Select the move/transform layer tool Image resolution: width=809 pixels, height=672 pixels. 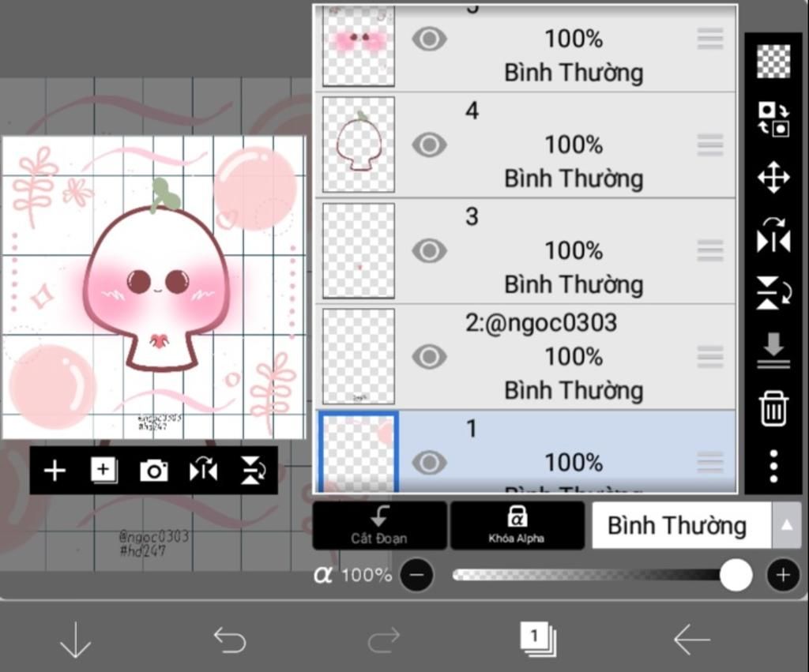tap(773, 178)
